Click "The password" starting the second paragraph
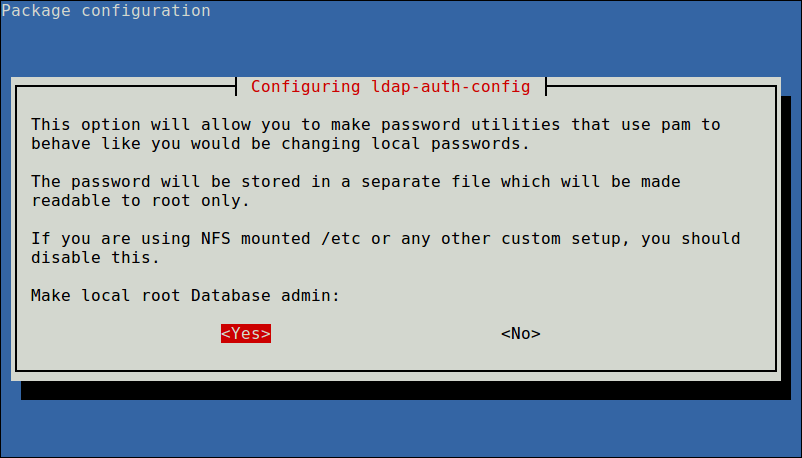Screen dimensions: 802x458 [x=90, y=182]
